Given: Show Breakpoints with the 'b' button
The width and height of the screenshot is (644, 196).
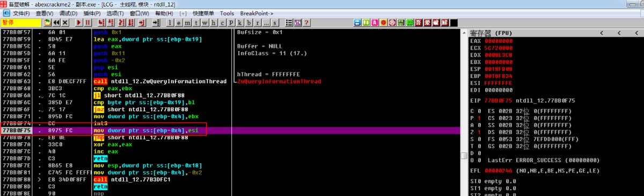Looking at the screenshot, I should coord(248,23).
